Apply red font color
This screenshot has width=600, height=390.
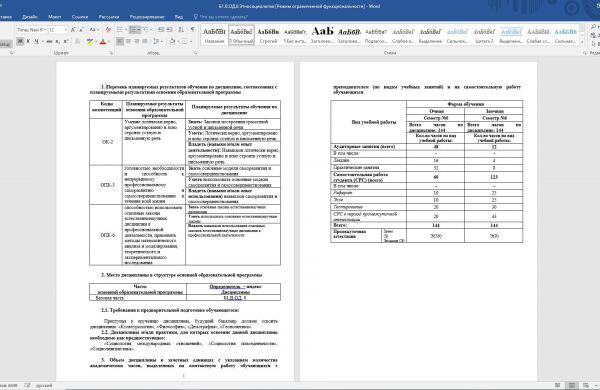103,41
